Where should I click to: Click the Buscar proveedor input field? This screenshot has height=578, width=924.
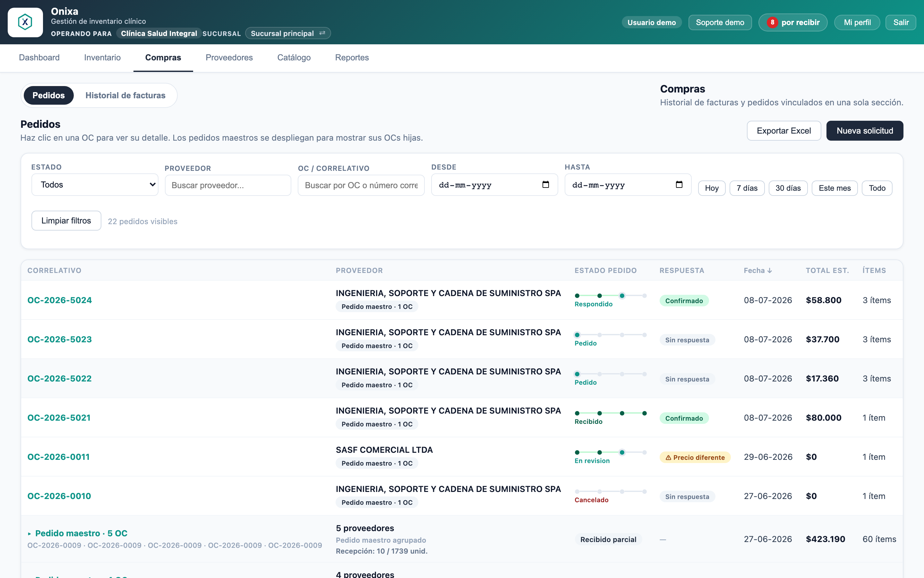[228, 185]
